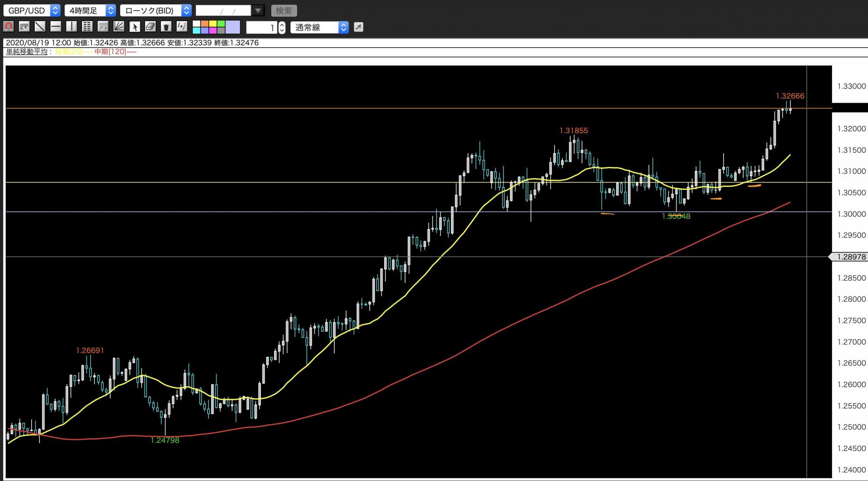Screen dimensions: 868x481
Task: Click the pop-out arrow icon
Action: pyautogui.click(x=358, y=27)
